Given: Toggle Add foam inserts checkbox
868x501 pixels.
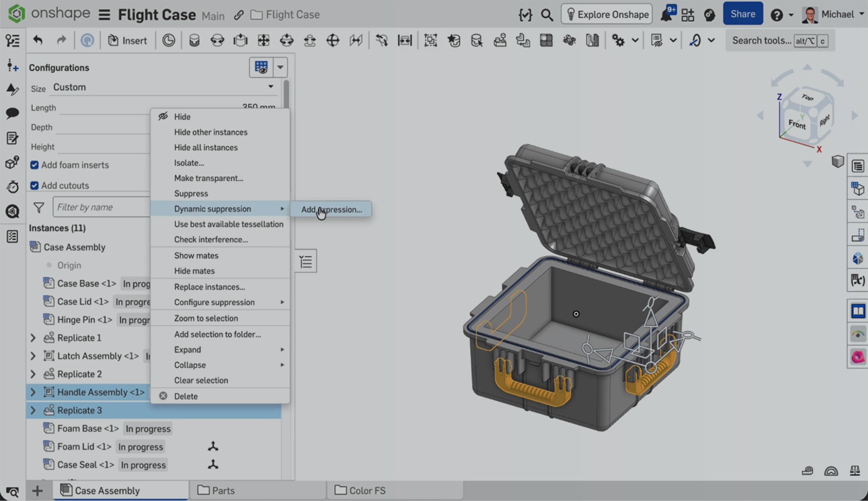Looking at the screenshot, I should click(34, 165).
